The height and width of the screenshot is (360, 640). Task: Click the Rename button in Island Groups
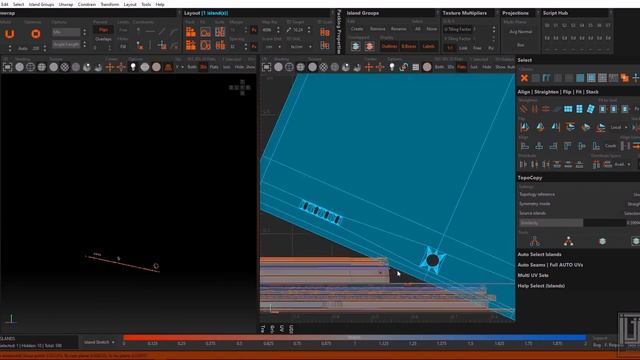point(398,29)
